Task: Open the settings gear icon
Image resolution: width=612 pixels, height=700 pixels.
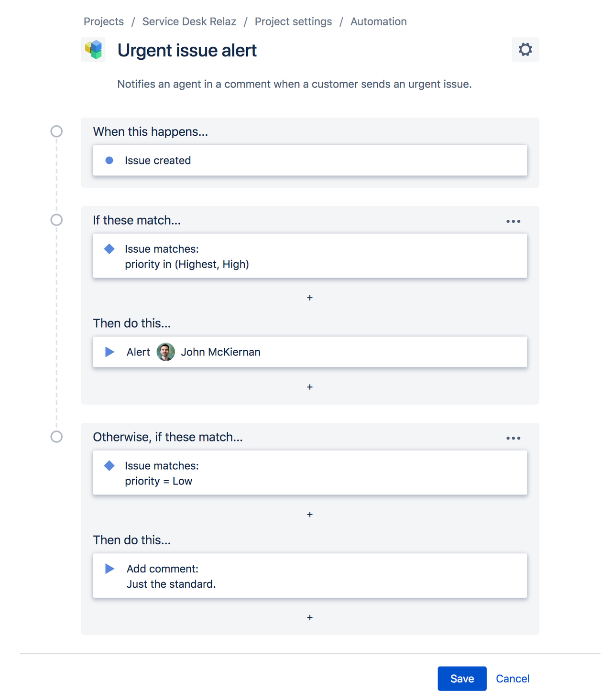Action: point(525,50)
